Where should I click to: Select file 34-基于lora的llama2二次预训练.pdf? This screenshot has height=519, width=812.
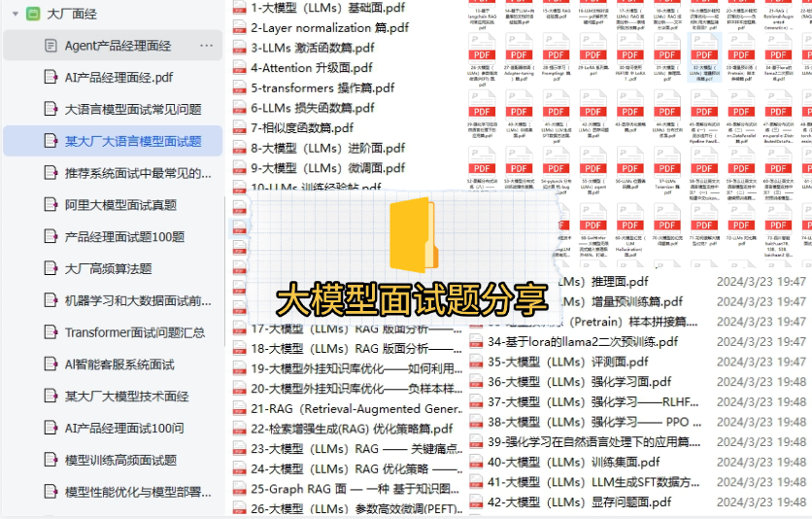[x=583, y=342]
